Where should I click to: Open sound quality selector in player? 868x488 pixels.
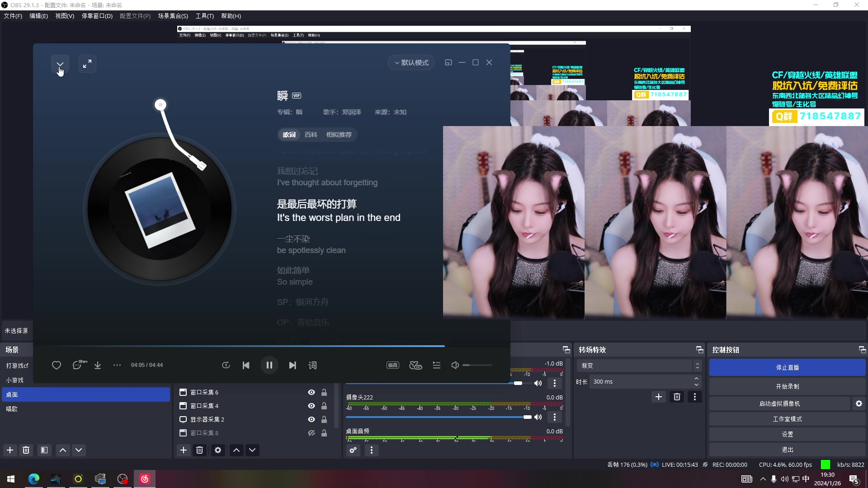click(x=393, y=365)
